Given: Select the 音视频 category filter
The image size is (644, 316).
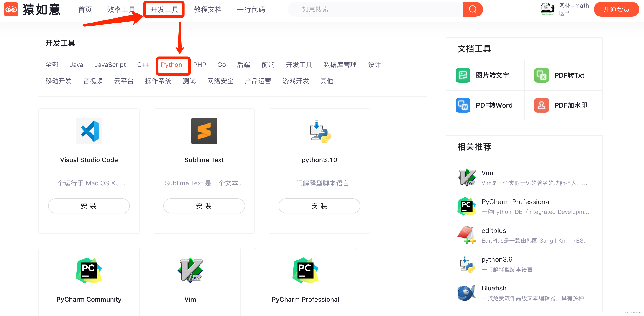Looking at the screenshot, I should pos(93,81).
